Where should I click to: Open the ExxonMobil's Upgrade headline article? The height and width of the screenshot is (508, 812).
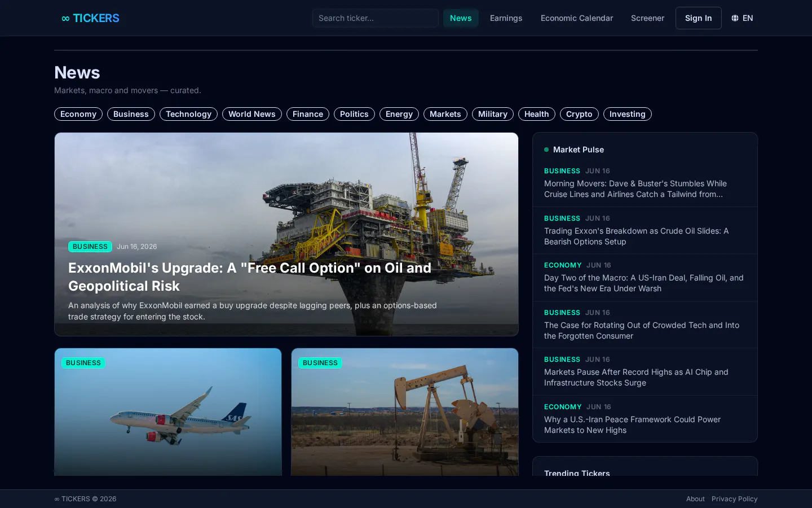250,277
